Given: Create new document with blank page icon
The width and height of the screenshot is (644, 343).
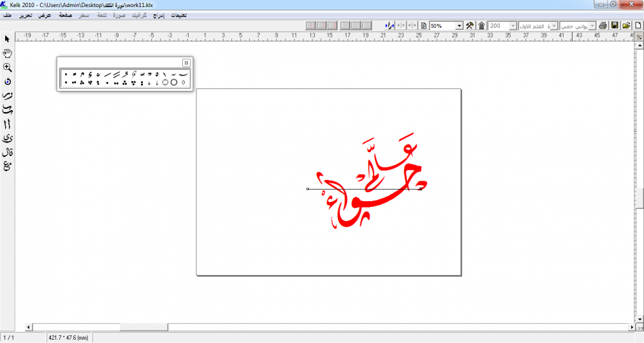Looking at the screenshot, I should click(638, 25).
